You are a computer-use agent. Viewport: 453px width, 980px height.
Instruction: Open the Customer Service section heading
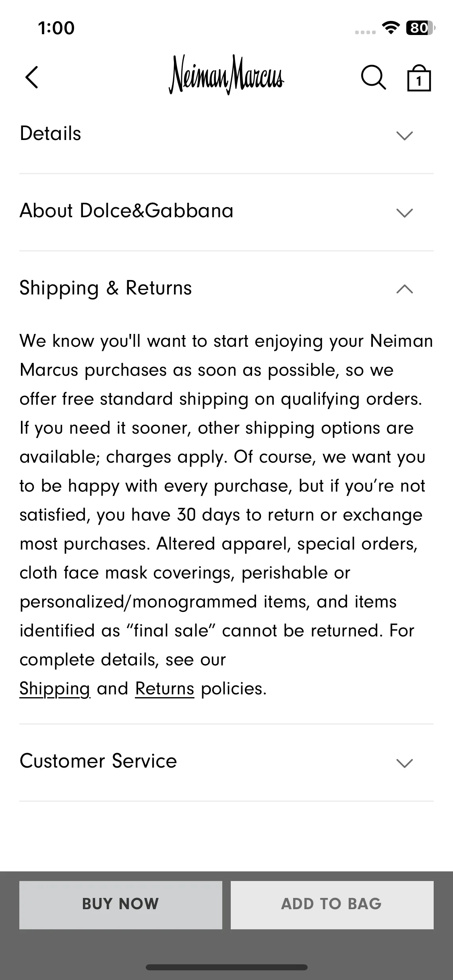pos(98,761)
